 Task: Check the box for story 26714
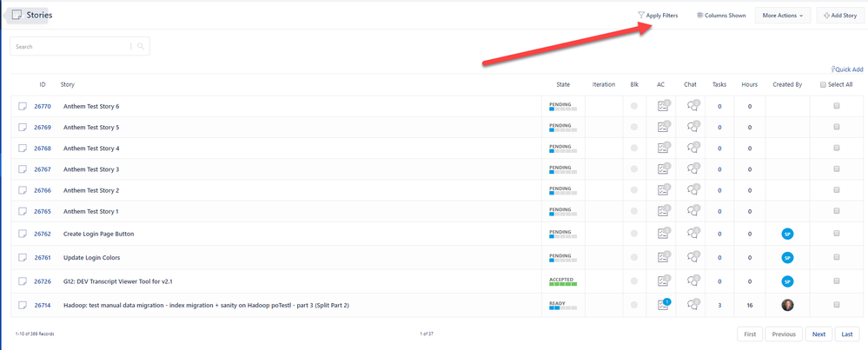coord(837,305)
